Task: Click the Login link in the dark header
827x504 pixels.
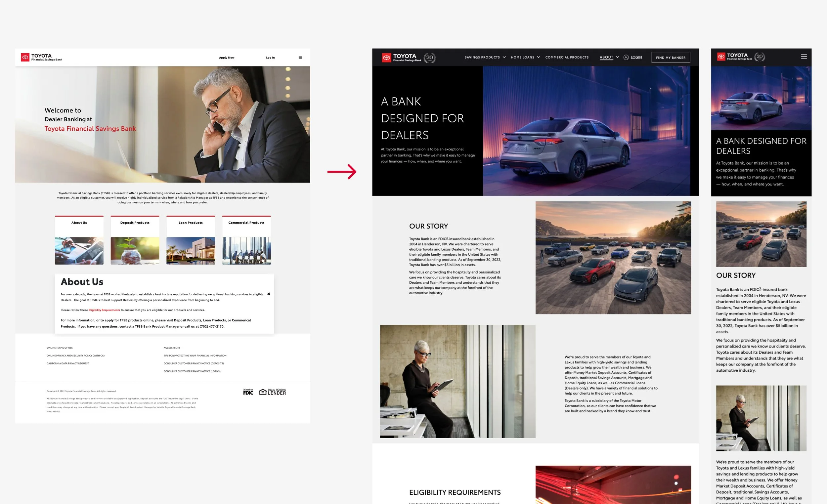Action: click(636, 58)
